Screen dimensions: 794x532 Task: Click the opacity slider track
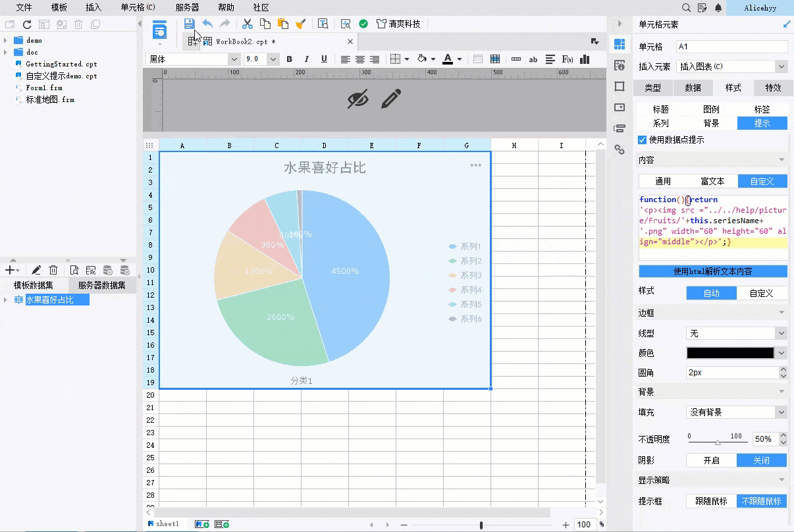(x=717, y=443)
